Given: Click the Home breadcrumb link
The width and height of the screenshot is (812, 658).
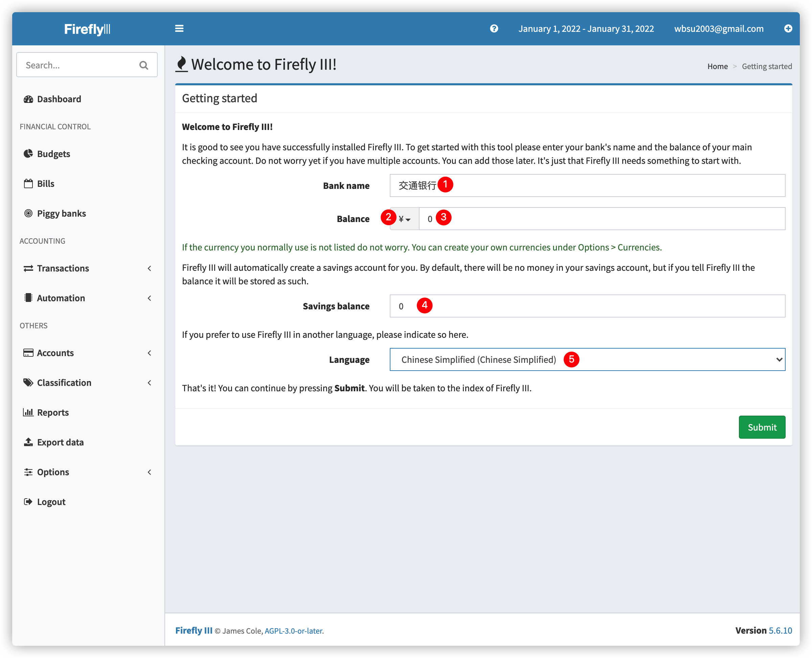Looking at the screenshot, I should [x=717, y=66].
